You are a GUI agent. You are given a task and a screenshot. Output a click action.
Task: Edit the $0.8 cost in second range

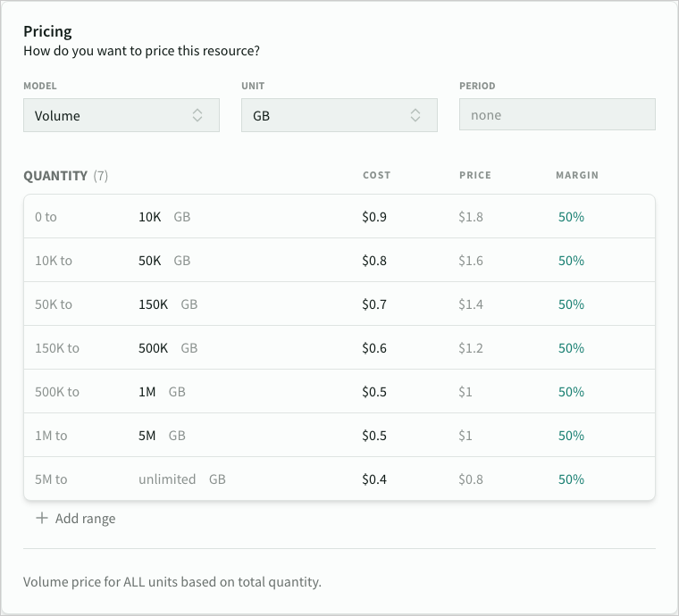pos(374,261)
